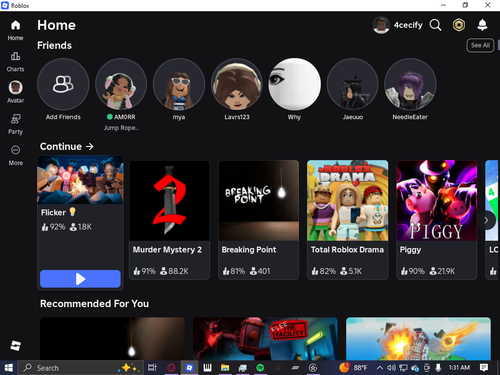Advance the Continue carousel with right chevron
This screenshot has height=375, width=500.
tap(486, 220)
